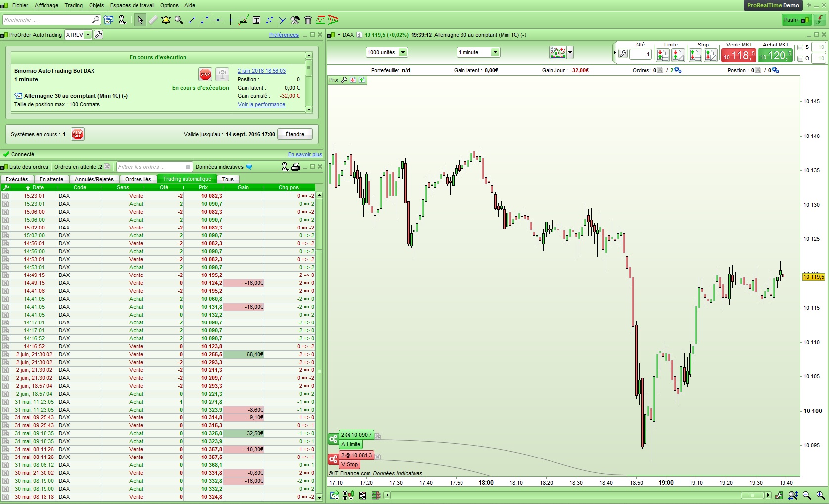
Task: Open the channel drawing tool
Action: 282,20
